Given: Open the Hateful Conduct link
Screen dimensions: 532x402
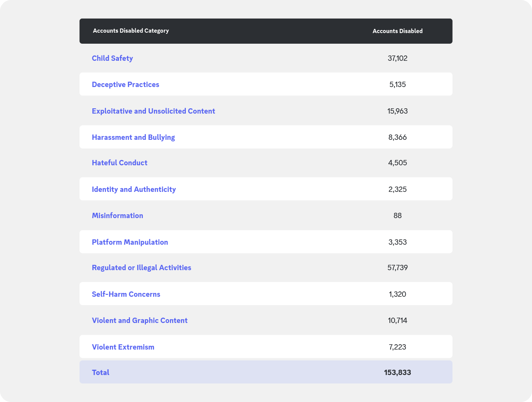Looking at the screenshot, I should click(119, 163).
